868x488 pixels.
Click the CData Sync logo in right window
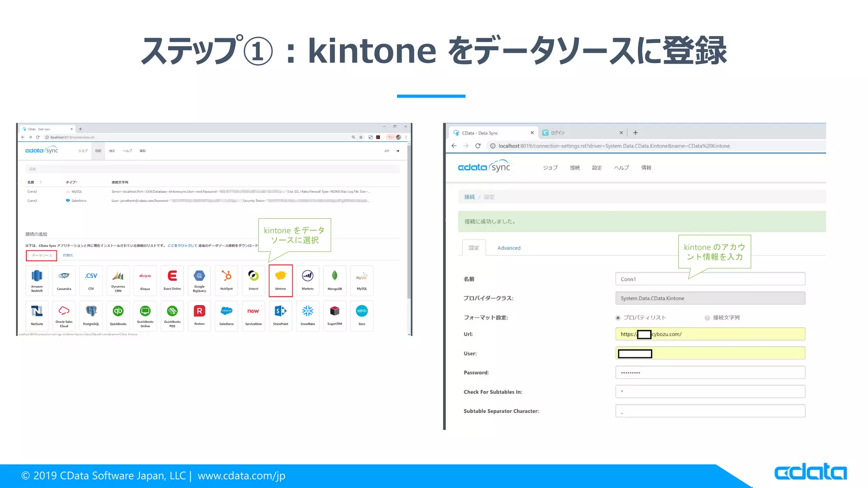pos(484,166)
